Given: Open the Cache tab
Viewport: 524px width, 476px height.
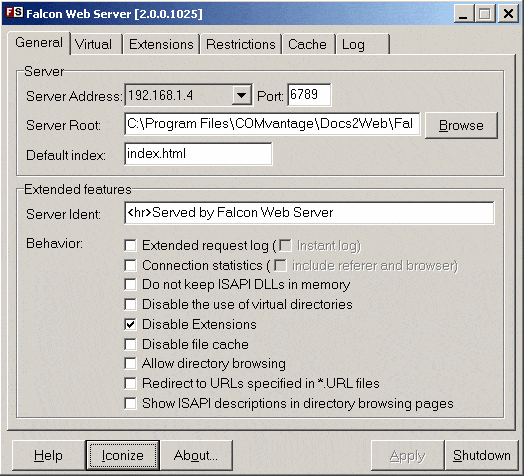Looking at the screenshot, I should click(308, 44).
